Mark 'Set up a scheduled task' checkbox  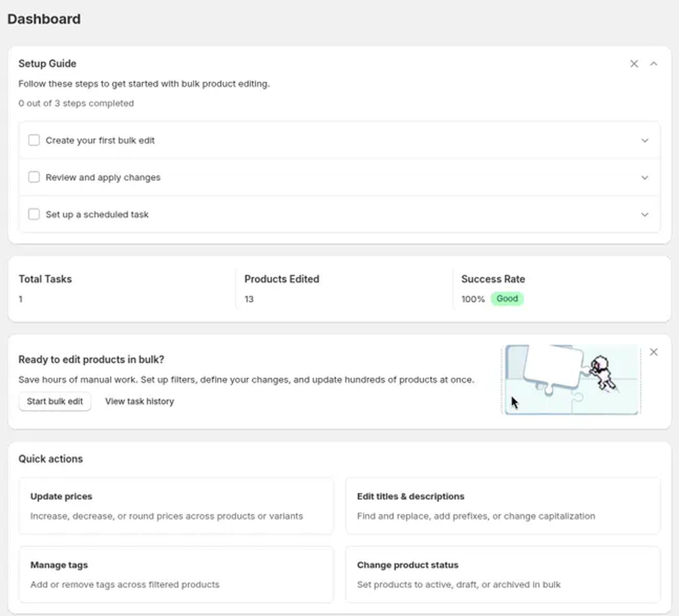coord(34,214)
